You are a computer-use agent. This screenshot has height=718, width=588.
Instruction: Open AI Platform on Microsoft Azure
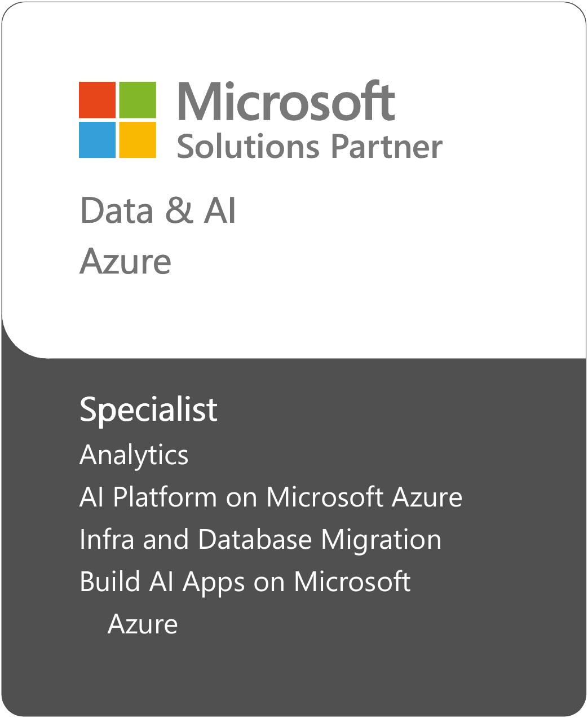point(271,497)
